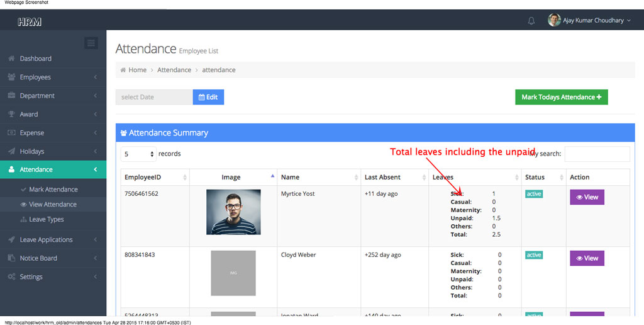644x325 pixels.
Task: Open Dashboard from the sidebar
Action: 36,59
